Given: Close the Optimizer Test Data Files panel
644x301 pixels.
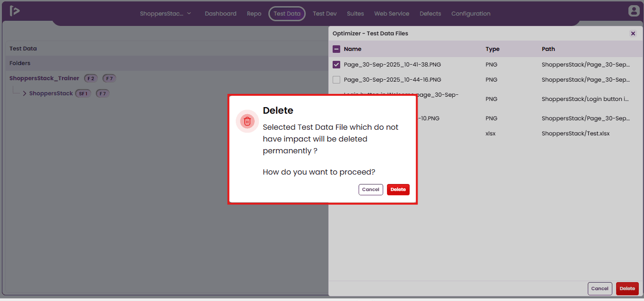Looking at the screenshot, I should tap(633, 33).
